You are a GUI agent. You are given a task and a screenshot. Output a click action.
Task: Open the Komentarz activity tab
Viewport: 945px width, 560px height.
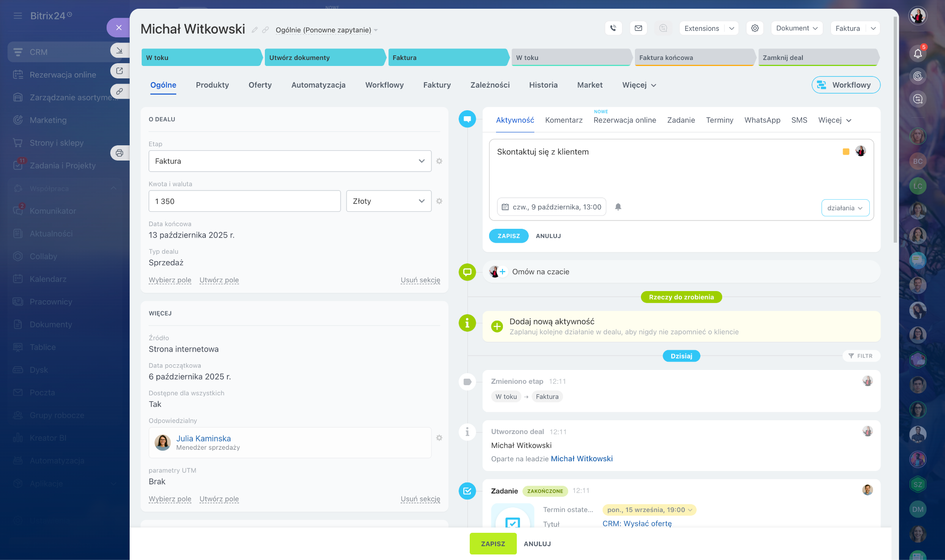[x=563, y=120]
